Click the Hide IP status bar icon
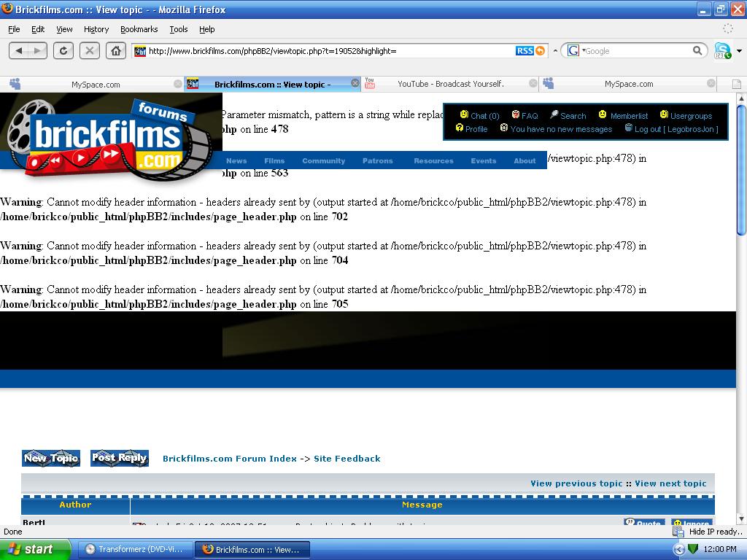Viewport: 747px width, 560px height. coord(678,532)
